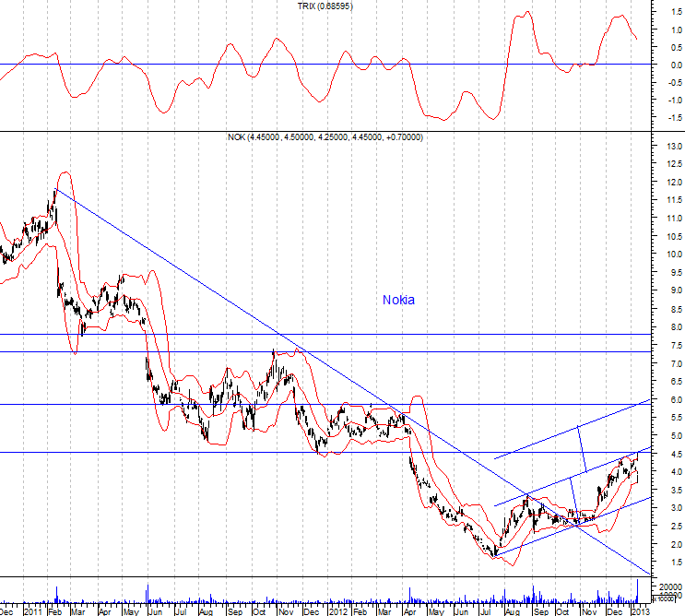Click the 9.0 price scale label

(677, 290)
